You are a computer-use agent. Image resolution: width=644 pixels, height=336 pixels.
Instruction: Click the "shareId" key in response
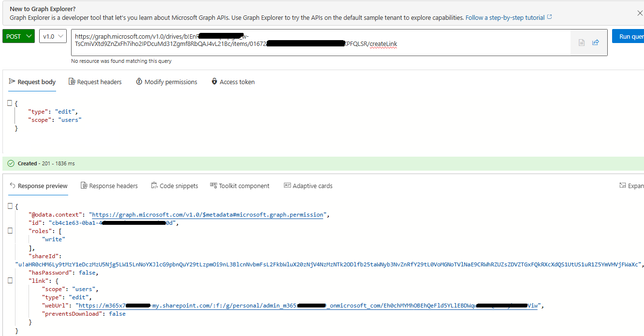click(x=43, y=256)
